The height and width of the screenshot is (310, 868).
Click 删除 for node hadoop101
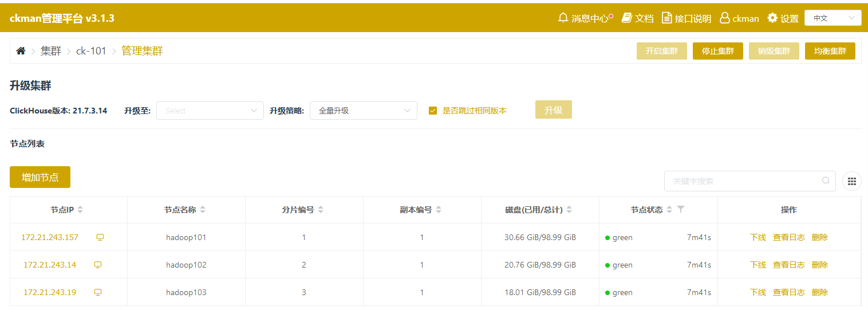[820, 237]
